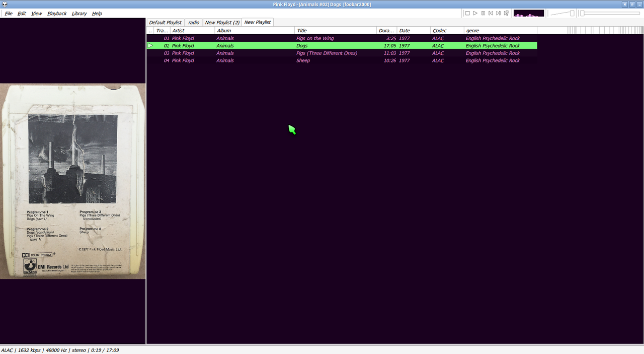Open the View menu
The width and height of the screenshot is (644, 354).
pyautogui.click(x=37, y=14)
